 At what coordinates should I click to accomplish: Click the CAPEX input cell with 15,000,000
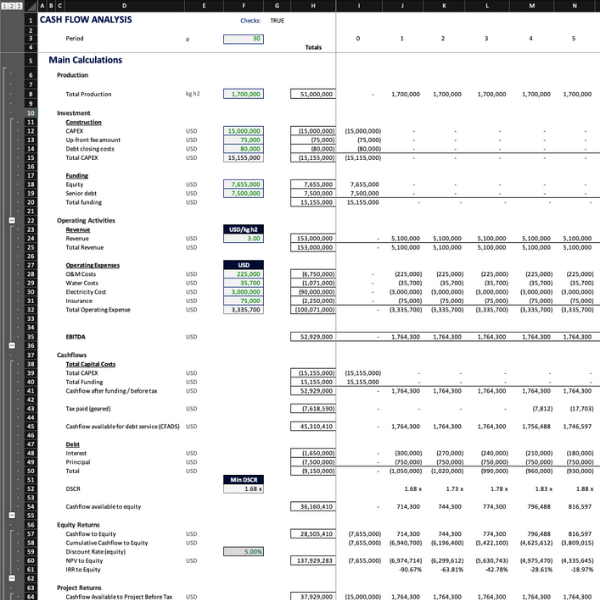[243, 131]
